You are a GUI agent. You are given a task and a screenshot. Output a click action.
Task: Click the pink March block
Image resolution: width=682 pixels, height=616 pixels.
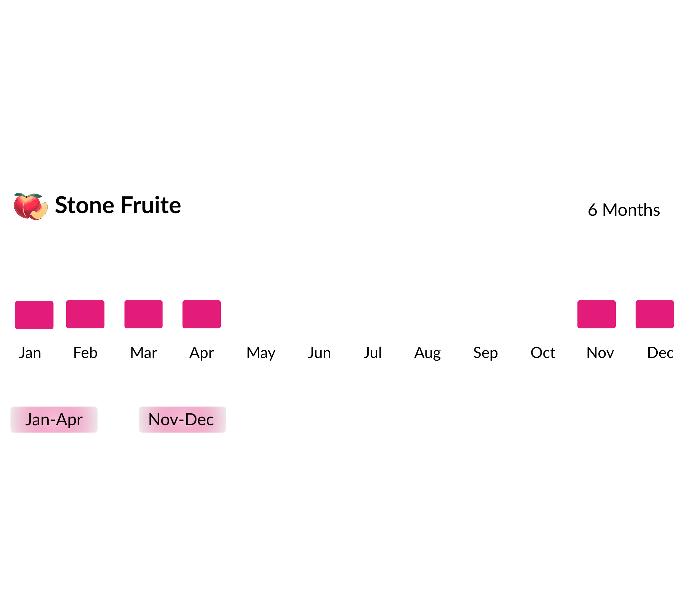coord(144,314)
